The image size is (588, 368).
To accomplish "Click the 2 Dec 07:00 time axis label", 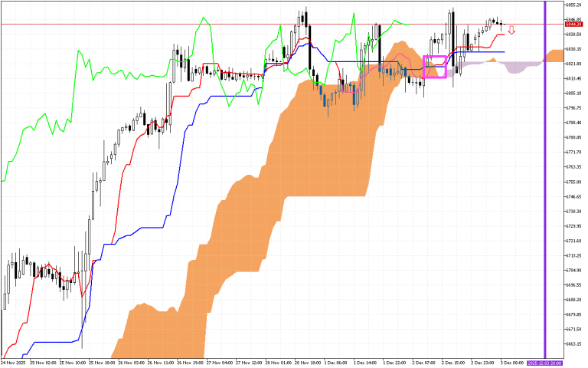I will point(424,363).
